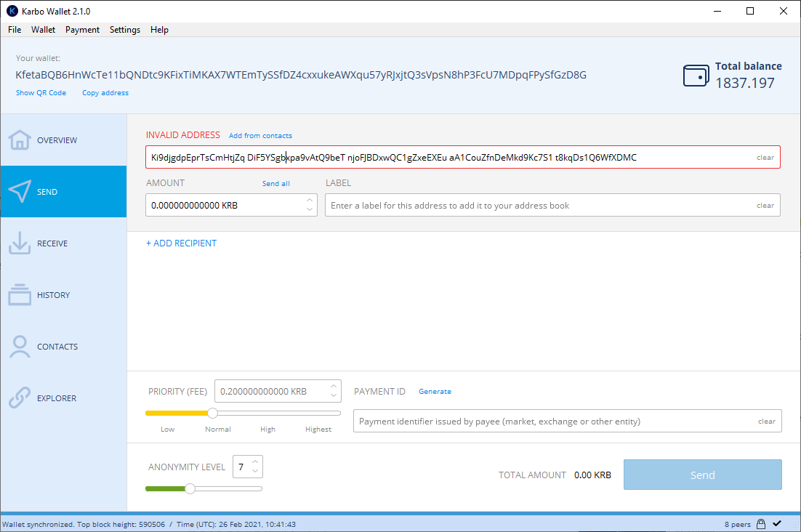Click the wallet icon beside Total balance
The height and width of the screenshot is (532, 801).
tap(696, 76)
